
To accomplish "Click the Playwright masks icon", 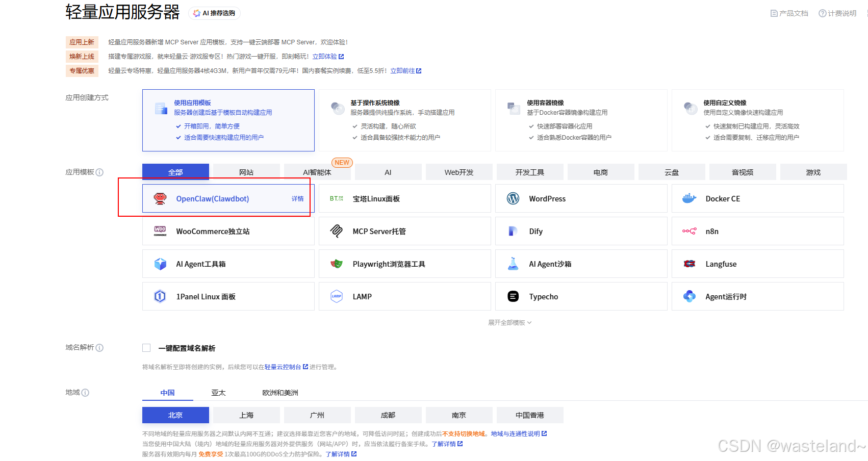I will pos(337,264).
